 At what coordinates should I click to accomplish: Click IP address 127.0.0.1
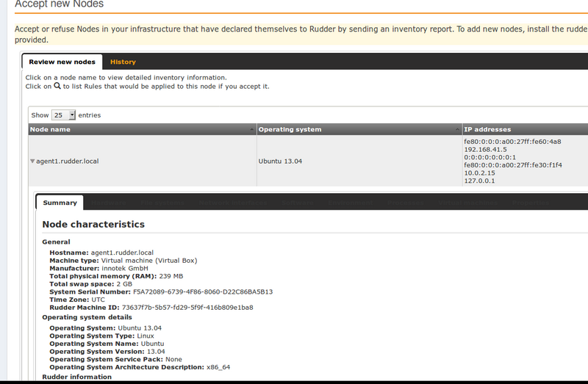click(x=479, y=181)
